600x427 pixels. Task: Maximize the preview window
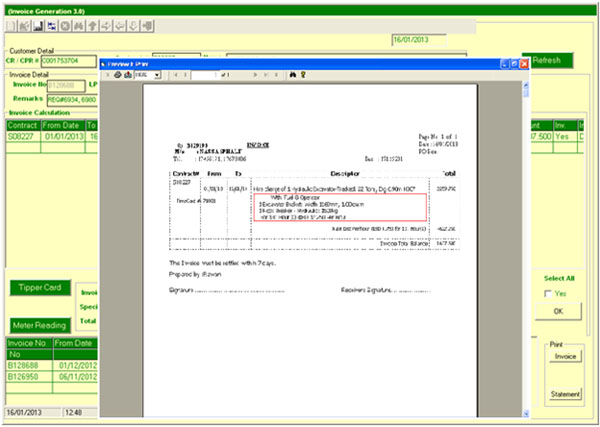coord(514,64)
